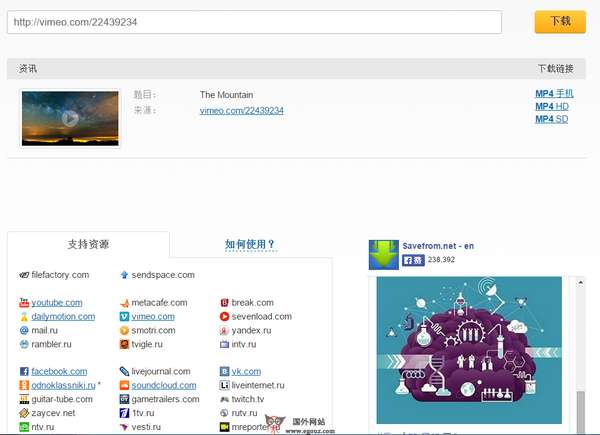
Task: Download the MP4 HD version
Action: pyautogui.click(x=552, y=106)
